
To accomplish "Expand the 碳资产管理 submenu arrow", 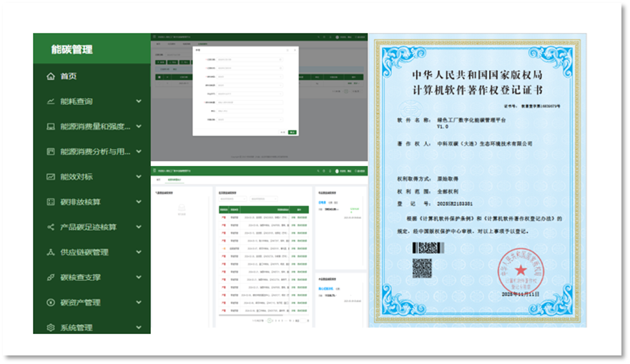I will 139,302.
